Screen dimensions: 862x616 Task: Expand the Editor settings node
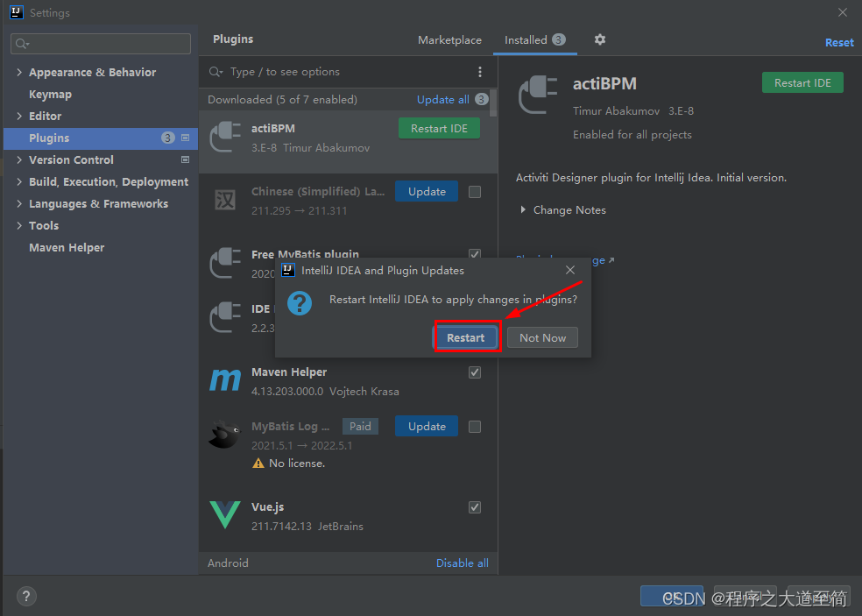(19, 116)
